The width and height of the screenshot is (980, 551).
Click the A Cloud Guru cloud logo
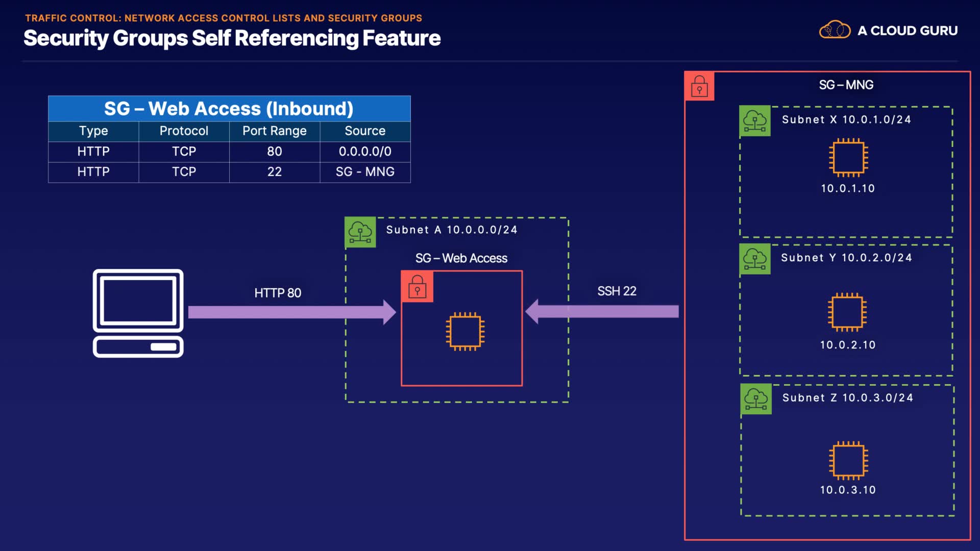pyautogui.click(x=835, y=30)
